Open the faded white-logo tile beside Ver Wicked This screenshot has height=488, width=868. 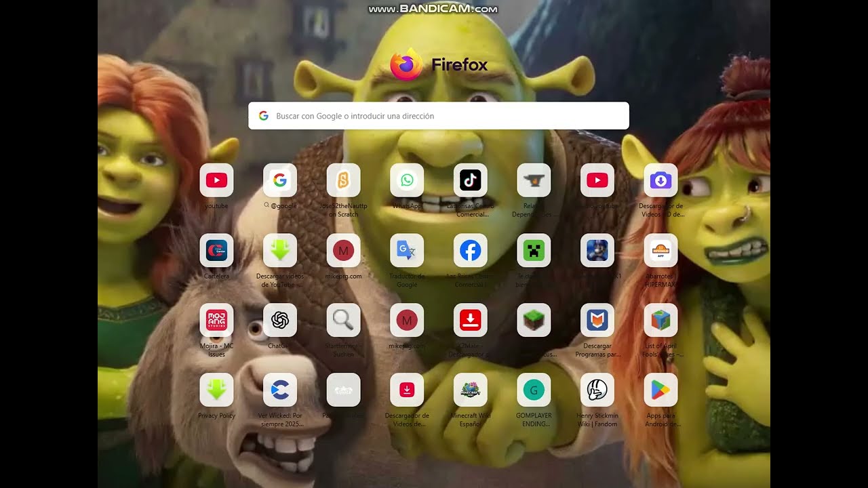[343, 390]
